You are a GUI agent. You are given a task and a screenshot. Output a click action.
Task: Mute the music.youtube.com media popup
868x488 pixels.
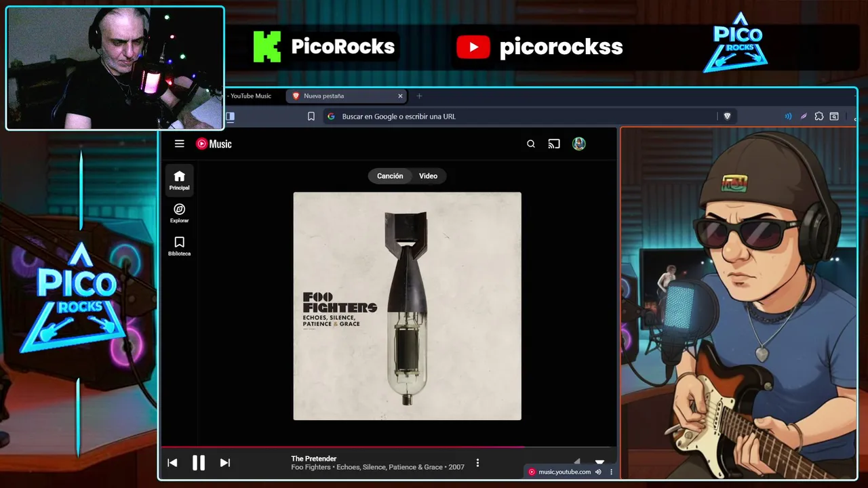(598, 472)
